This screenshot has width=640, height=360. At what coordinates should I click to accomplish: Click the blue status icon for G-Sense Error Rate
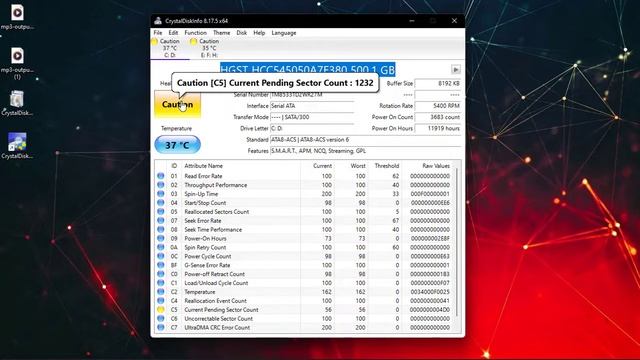tap(161, 265)
